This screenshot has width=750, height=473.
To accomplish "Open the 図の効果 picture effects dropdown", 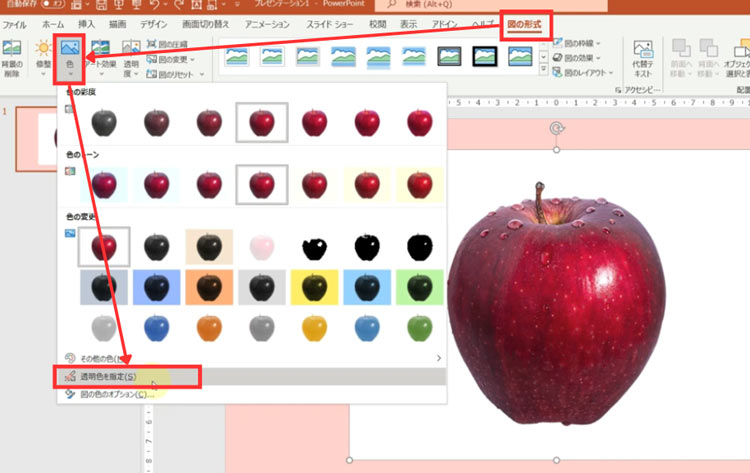I will 577,58.
